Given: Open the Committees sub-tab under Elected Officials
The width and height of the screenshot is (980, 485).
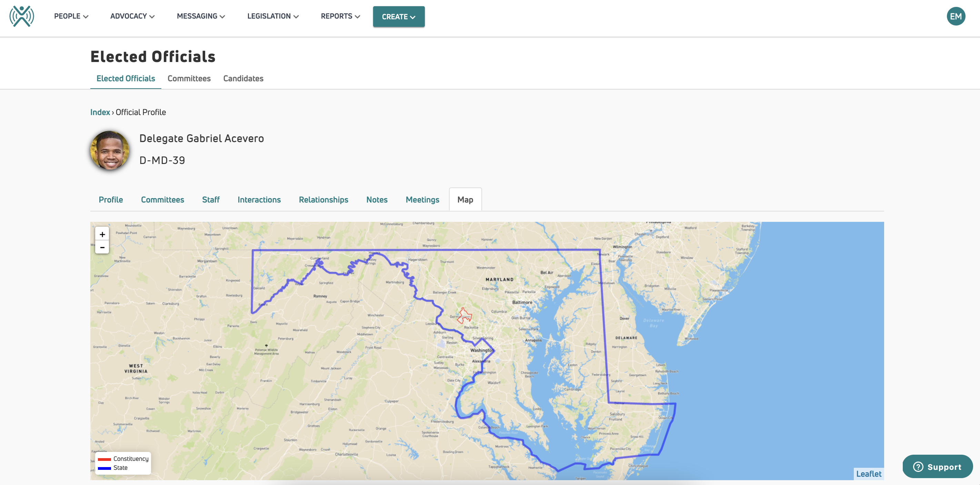Looking at the screenshot, I should [x=189, y=78].
